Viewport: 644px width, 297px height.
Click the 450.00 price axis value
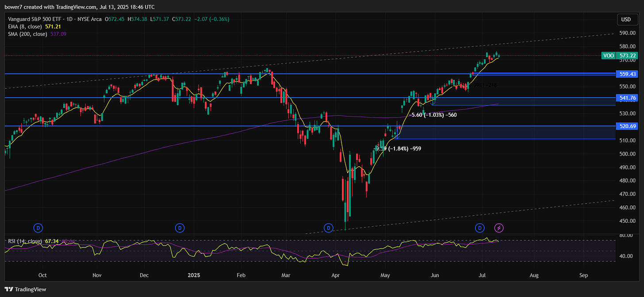pos(626,221)
